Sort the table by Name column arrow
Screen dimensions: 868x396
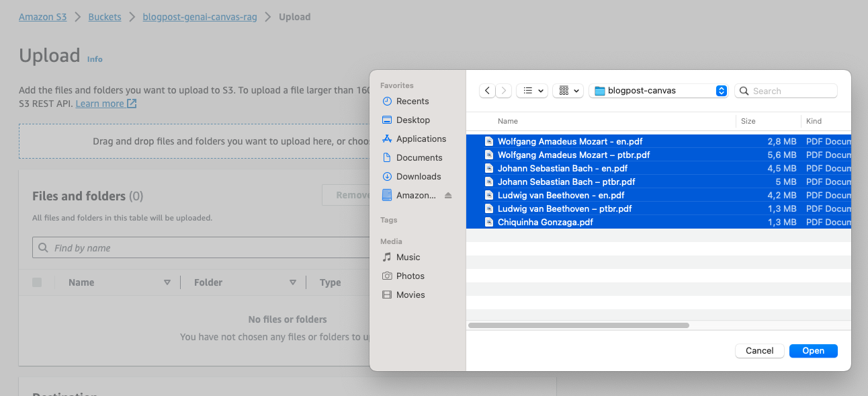tap(167, 282)
